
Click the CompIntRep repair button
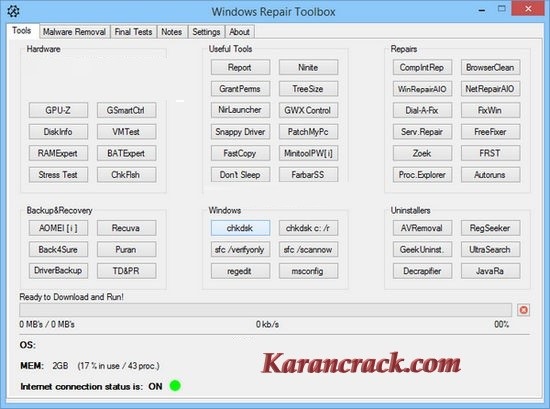pyautogui.click(x=422, y=67)
